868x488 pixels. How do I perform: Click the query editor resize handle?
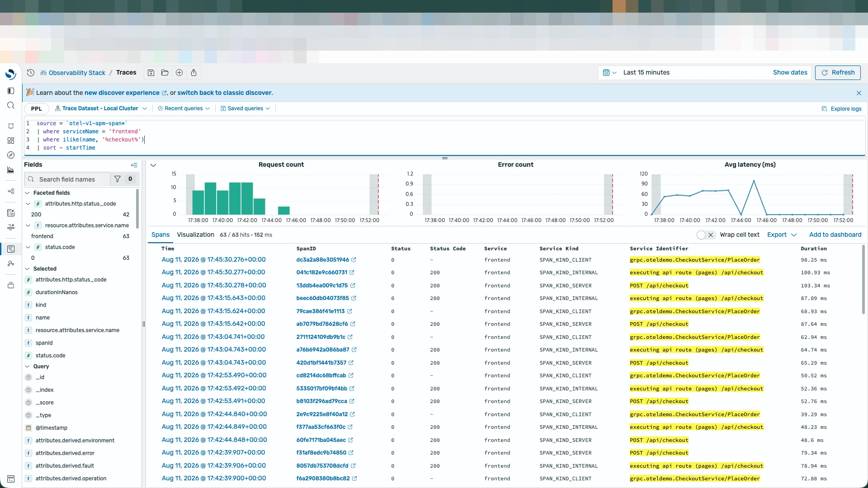pyautogui.click(x=445, y=158)
